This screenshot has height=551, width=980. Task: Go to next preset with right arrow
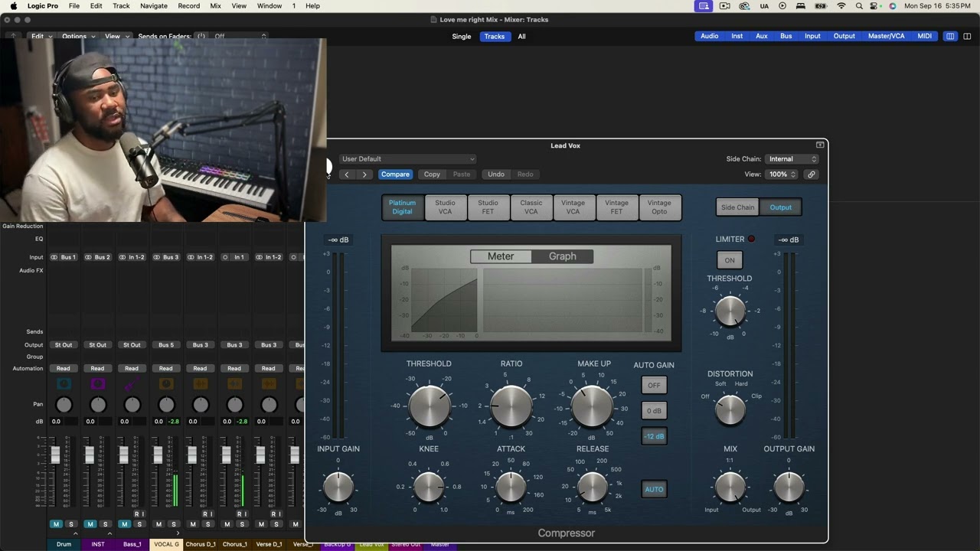coord(364,174)
